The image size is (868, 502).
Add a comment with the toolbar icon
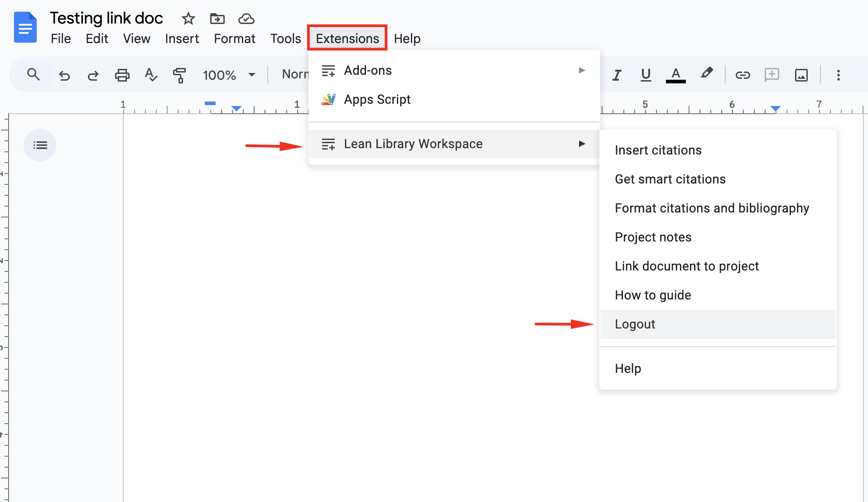[x=772, y=75]
